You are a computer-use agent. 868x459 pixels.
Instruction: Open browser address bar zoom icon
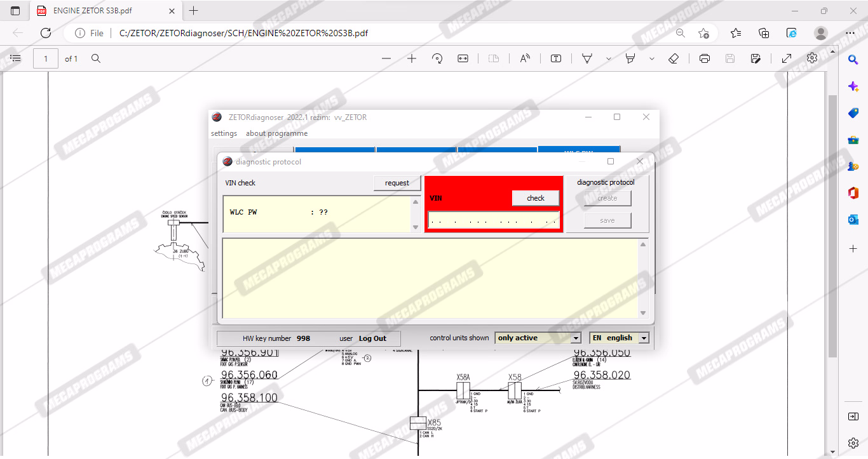point(681,33)
